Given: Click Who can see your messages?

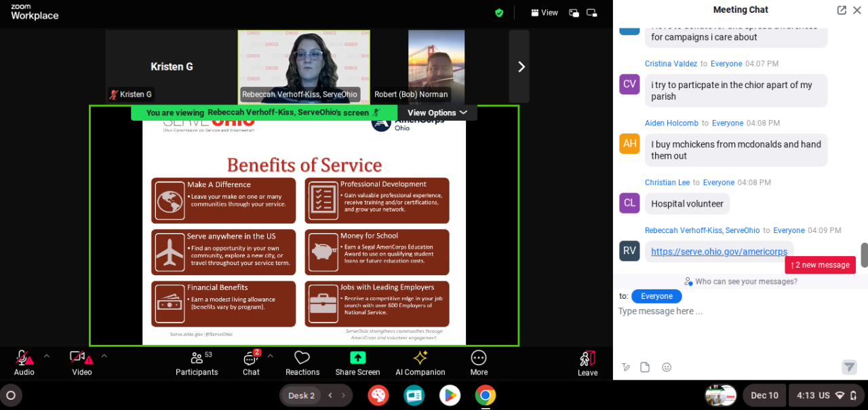Looking at the screenshot, I should tap(741, 281).
